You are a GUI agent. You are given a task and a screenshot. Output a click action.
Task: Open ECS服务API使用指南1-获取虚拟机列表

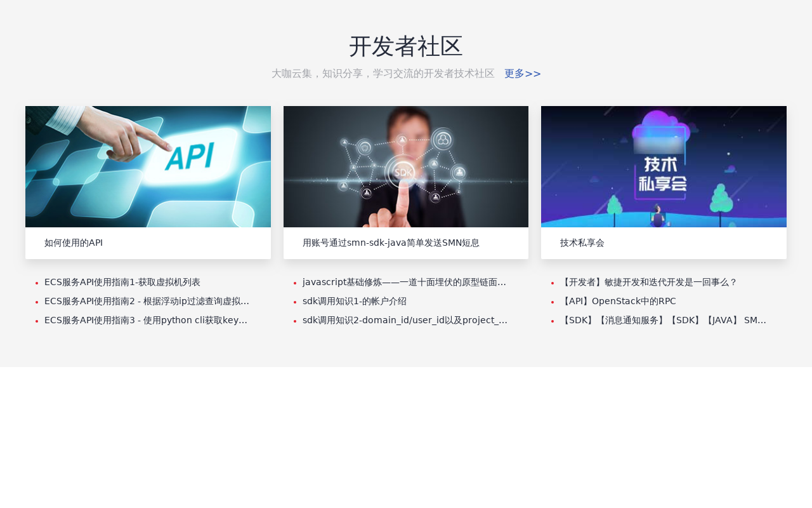122,281
